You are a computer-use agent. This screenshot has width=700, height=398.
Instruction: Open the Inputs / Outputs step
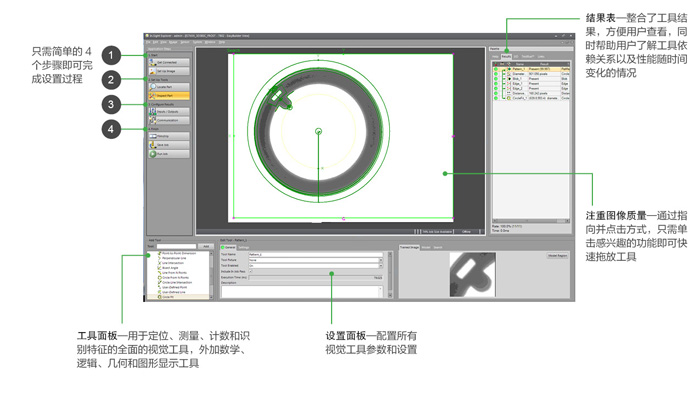169,112
